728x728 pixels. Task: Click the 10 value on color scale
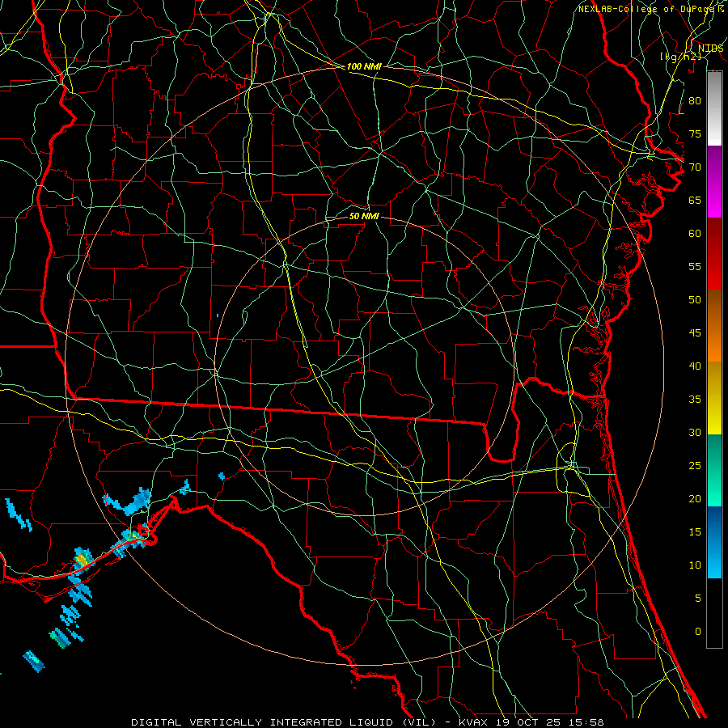[x=695, y=565]
